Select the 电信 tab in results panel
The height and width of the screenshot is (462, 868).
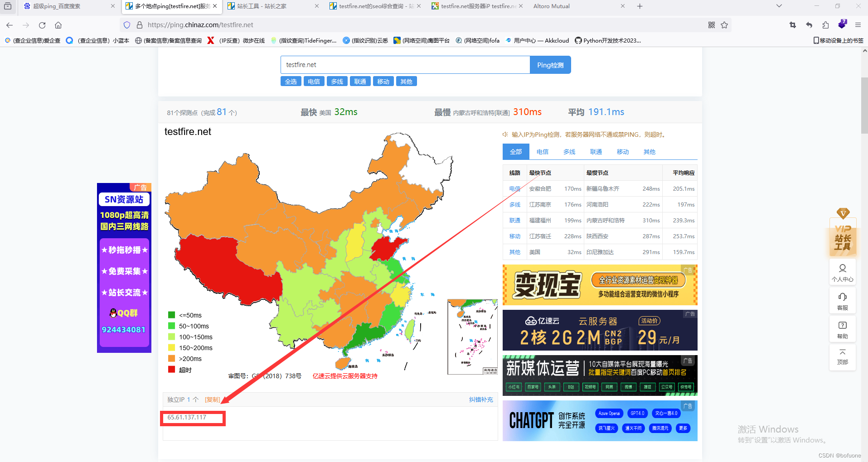tap(543, 152)
